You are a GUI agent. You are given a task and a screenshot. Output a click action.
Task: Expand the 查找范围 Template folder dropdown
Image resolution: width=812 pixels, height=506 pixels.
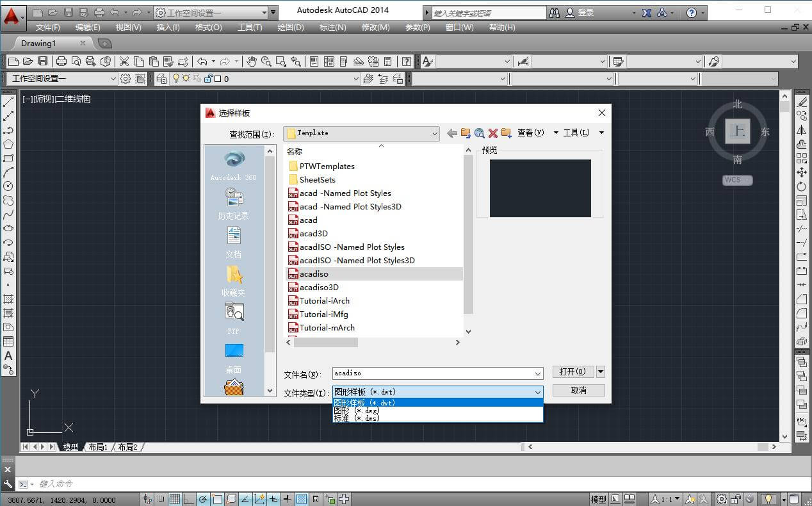tap(435, 133)
